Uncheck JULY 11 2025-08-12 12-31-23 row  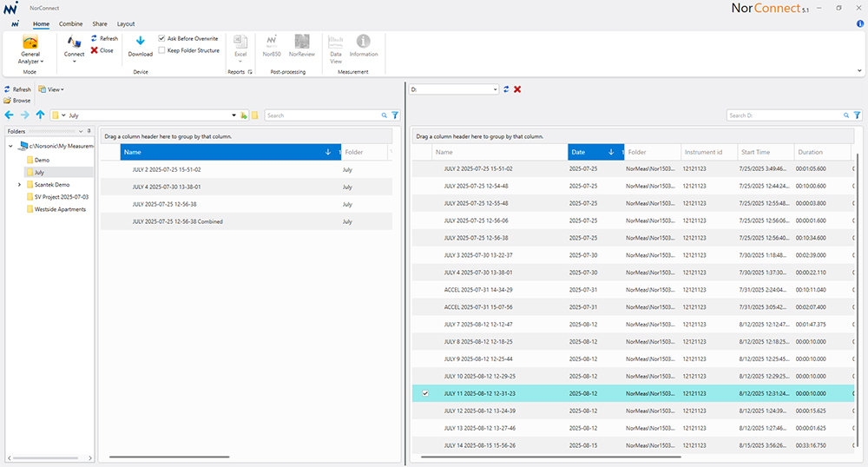point(425,393)
